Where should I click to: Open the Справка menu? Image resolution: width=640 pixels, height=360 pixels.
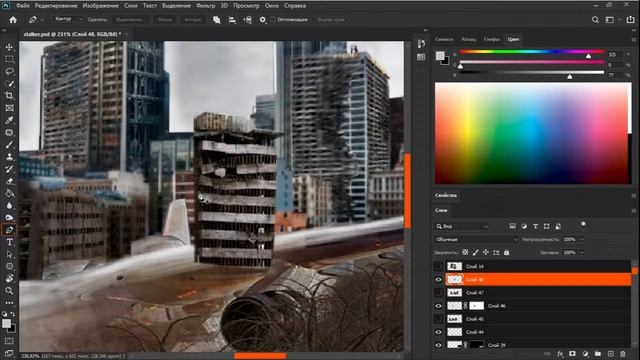(x=295, y=6)
